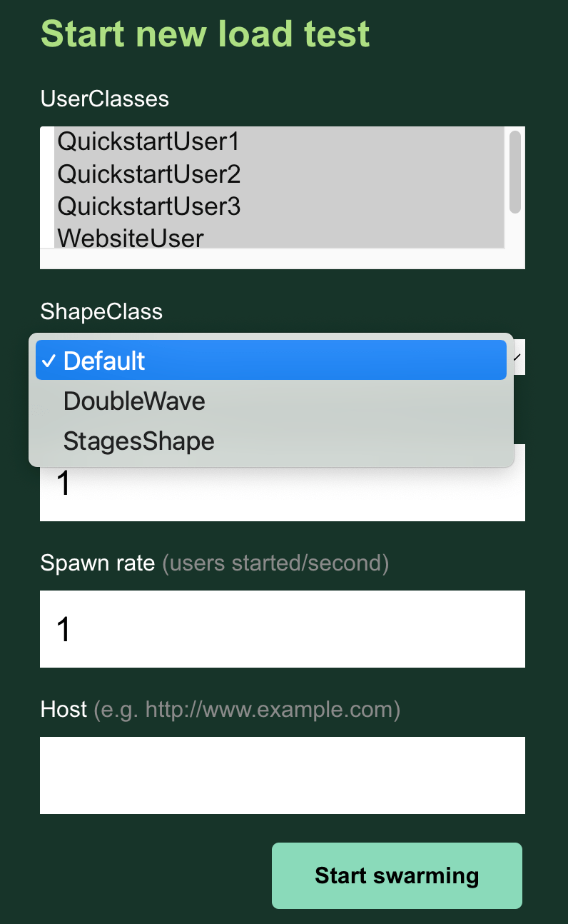Select QuickstartUser1 in UserClasses list
The image size is (568, 924).
(x=150, y=141)
